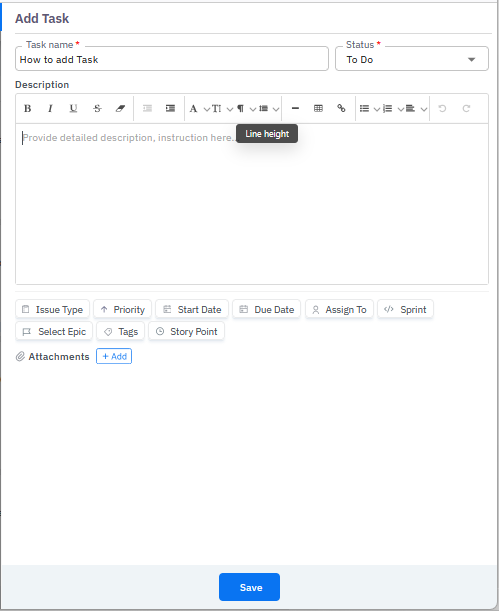Toggle italic formatting in description toolbar
499x611 pixels.
click(x=50, y=108)
